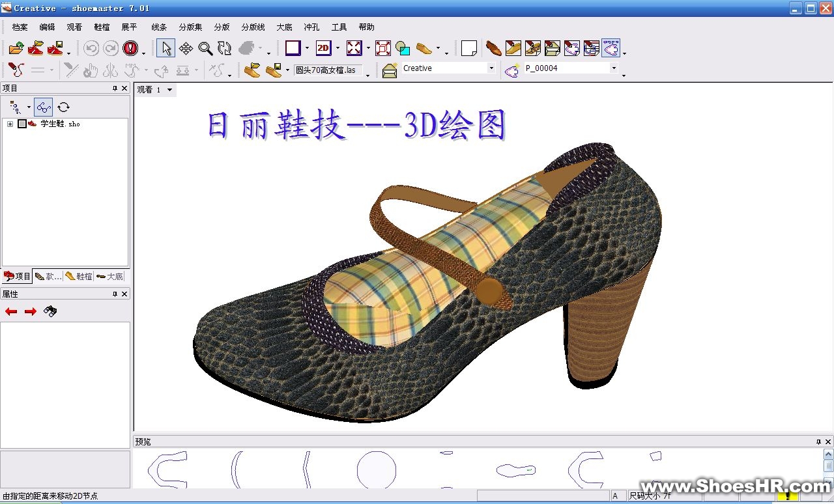Click the blank white page icon
The height and width of the screenshot is (504, 834).
[469, 48]
